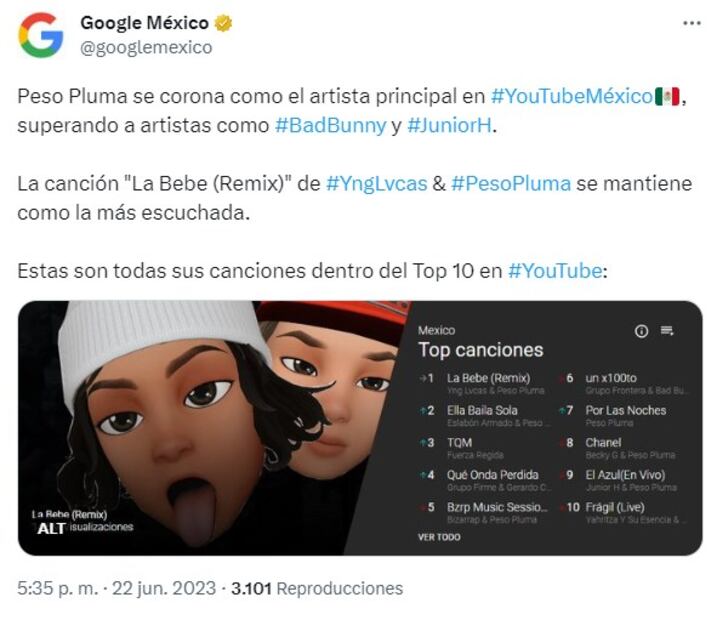Open the #YouTubeMéxico hashtag
The width and height of the screenshot is (717, 620).
click(x=572, y=96)
